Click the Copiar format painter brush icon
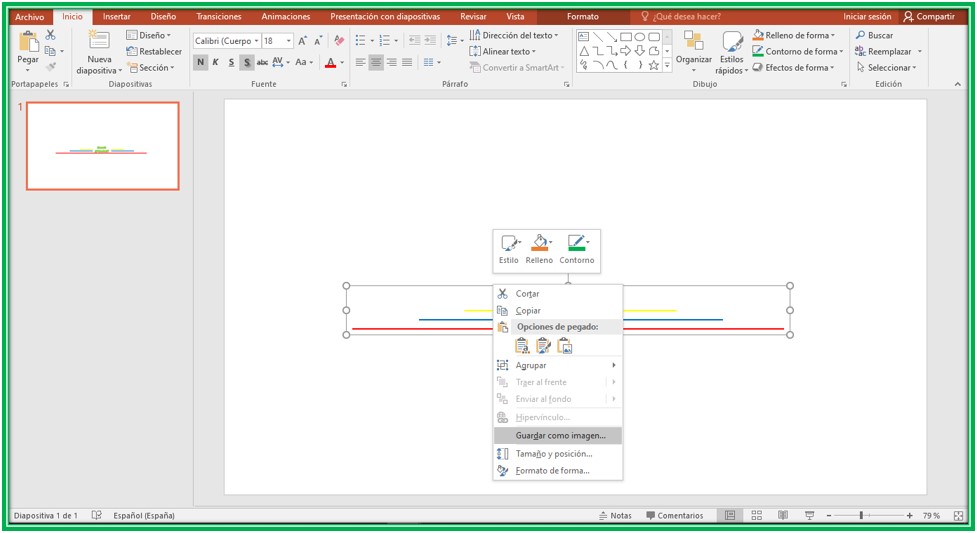The height and width of the screenshot is (533, 977). click(x=51, y=67)
